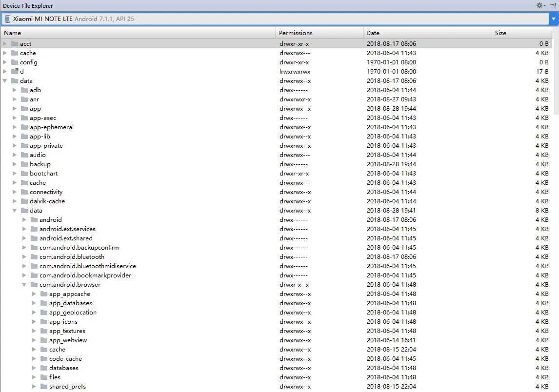Click the android.ext.services folder icon
Screen dimensions: 559x392
point(34,229)
